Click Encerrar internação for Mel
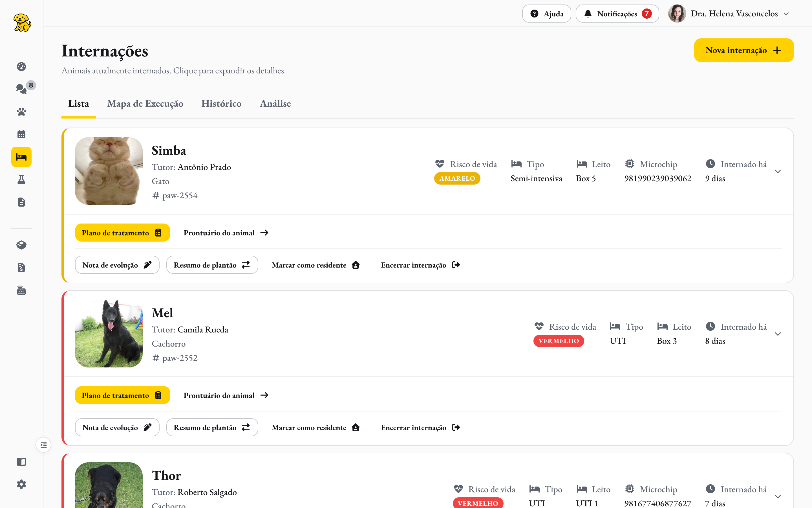This screenshot has width=812, height=508. click(420, 428)
